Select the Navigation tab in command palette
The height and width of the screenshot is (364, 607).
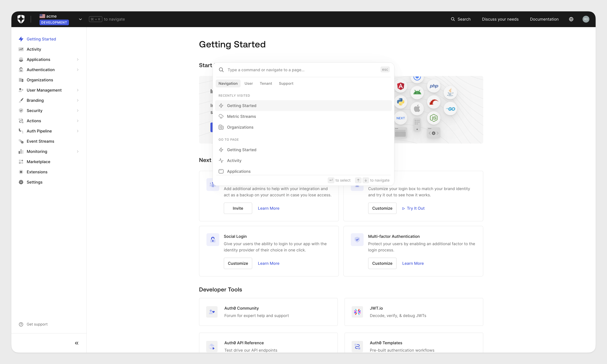click(228, 83)
